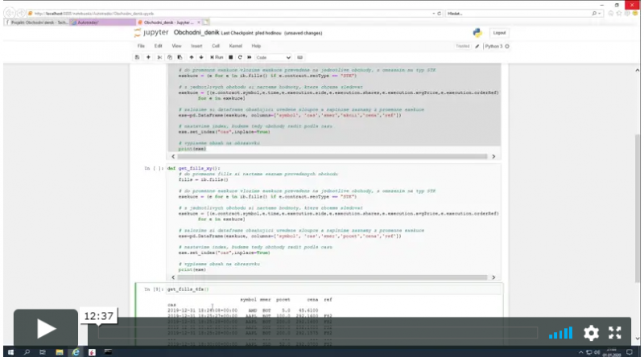Click the browser back button
Image resolution: width=644 pixels, height=357 pixels.
[9, 13]
